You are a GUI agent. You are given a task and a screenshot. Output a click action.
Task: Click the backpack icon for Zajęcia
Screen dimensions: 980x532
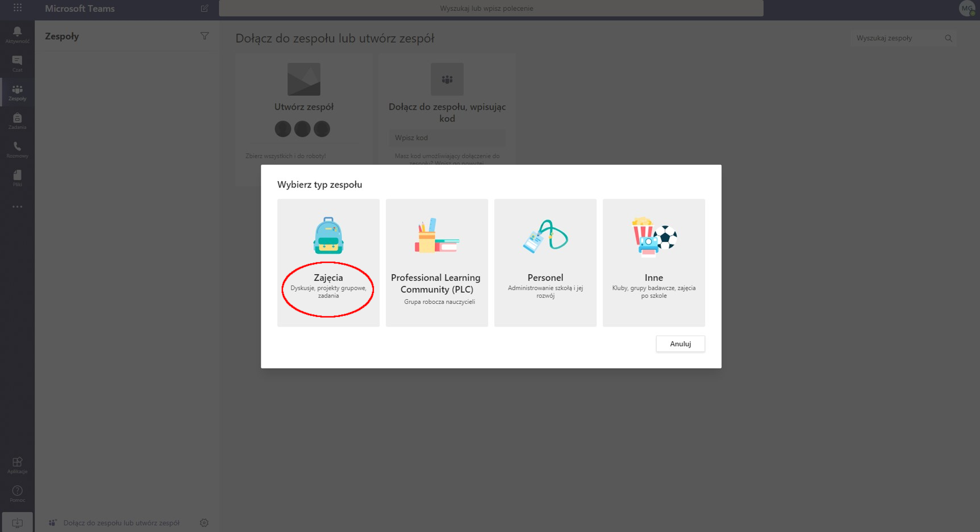click(328, 236)
